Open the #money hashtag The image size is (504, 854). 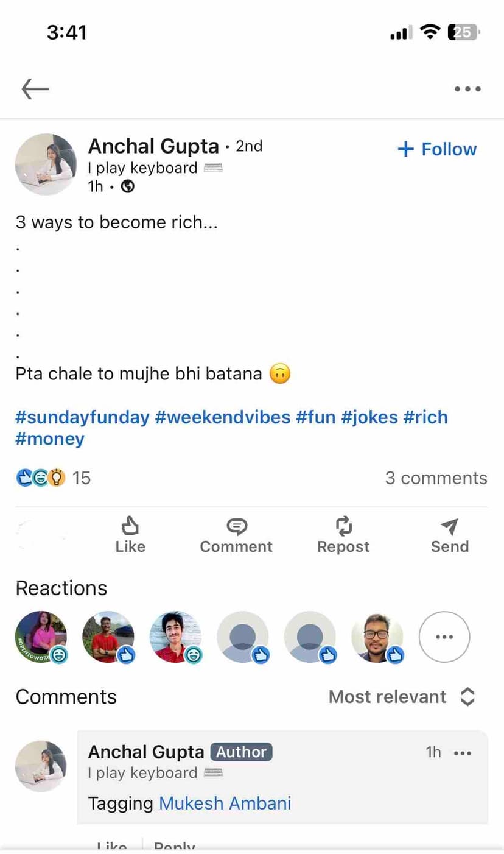click(50, 439)
